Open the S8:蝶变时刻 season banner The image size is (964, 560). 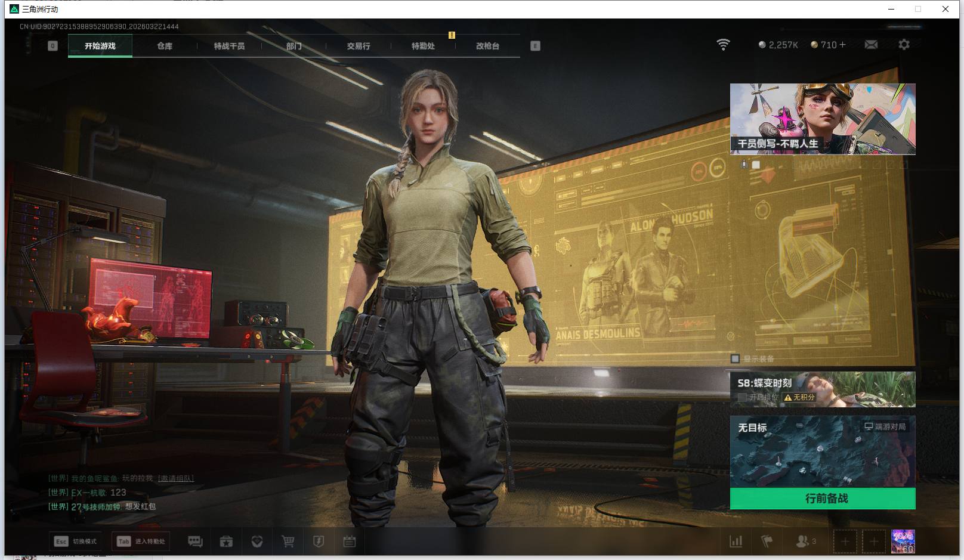823,389
